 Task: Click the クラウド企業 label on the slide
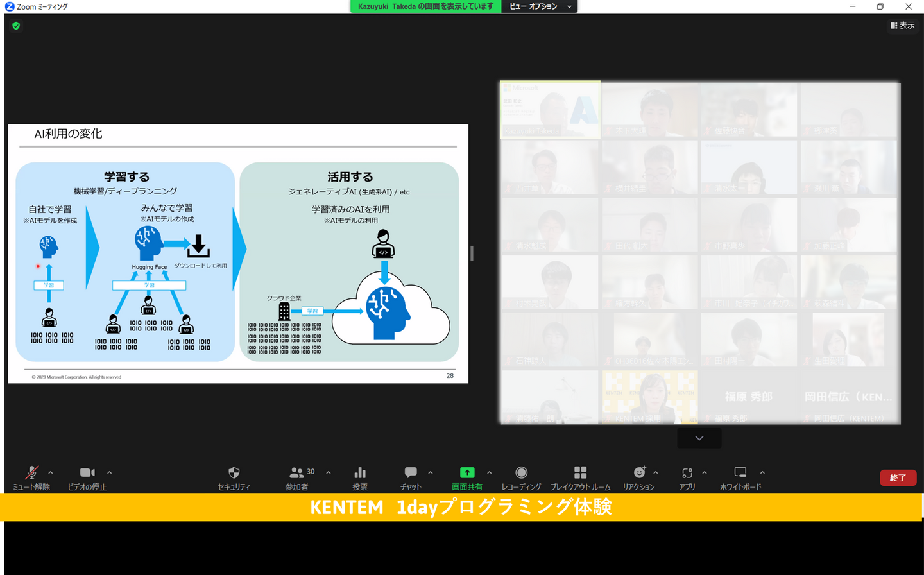click(284, 298)
